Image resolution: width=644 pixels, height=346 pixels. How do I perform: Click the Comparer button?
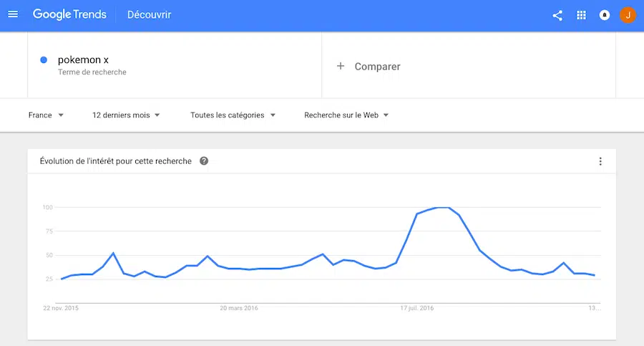377,67
